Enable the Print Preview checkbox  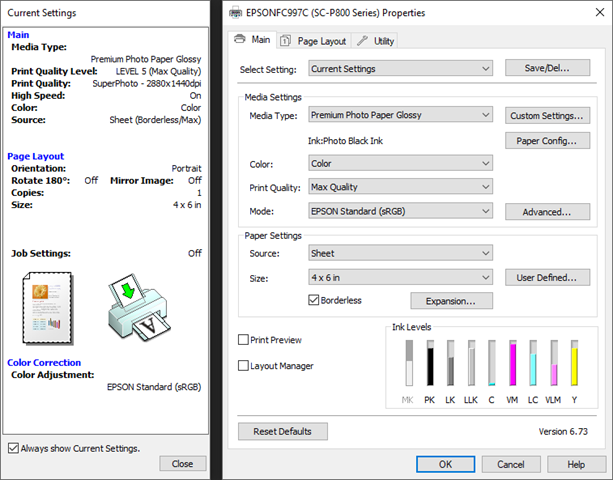(243, 340)
